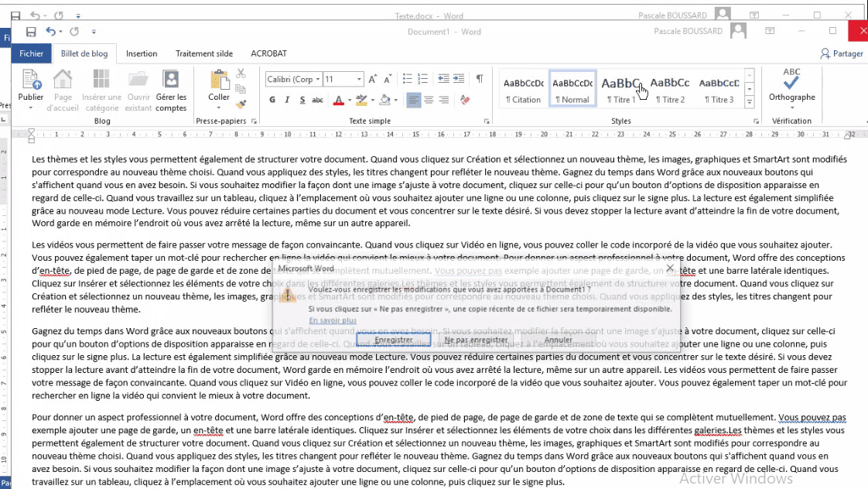The width and height of the screenshot is (868, 489).
Task: Enable centered text alignment
Action: coord(429,100)
